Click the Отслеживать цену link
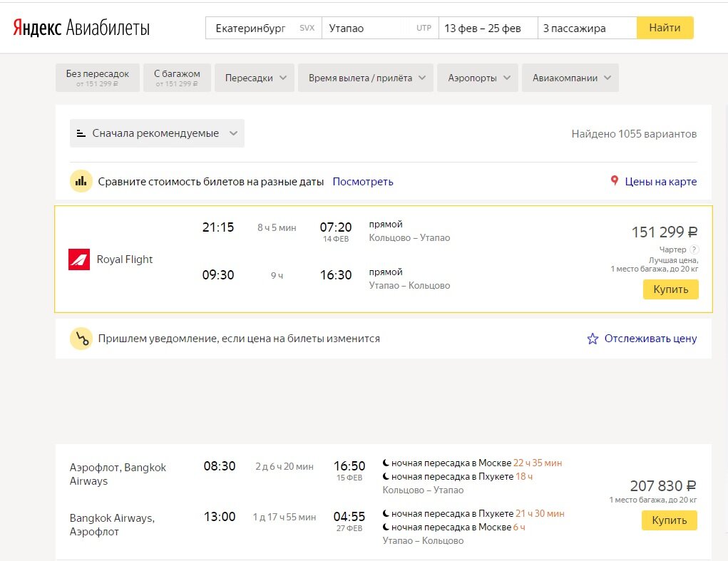The height and width of the screenshot is (561, 728). (x=650, y=339)
